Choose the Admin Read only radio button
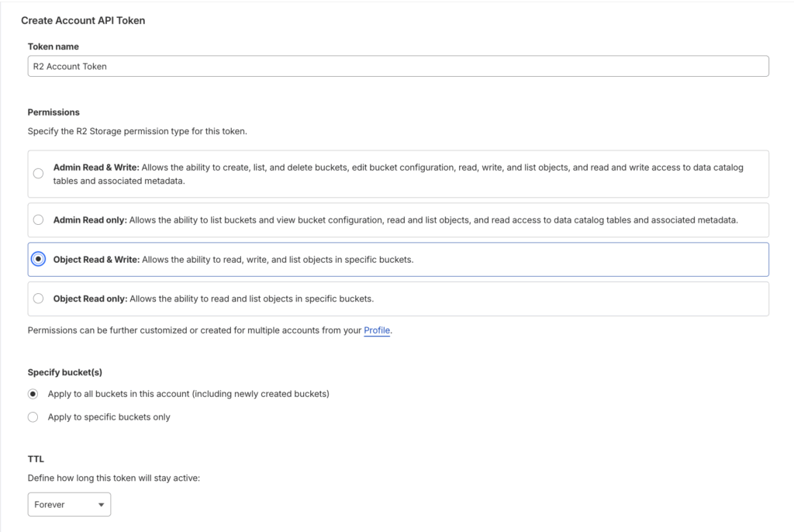Viewport: 794px width, 532px height. 38,220
